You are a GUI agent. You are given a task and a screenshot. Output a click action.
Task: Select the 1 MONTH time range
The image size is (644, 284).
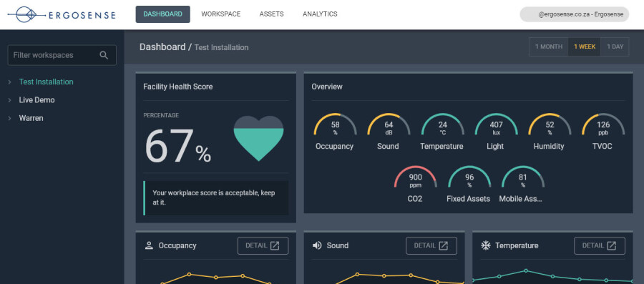[x=549, y=46]
